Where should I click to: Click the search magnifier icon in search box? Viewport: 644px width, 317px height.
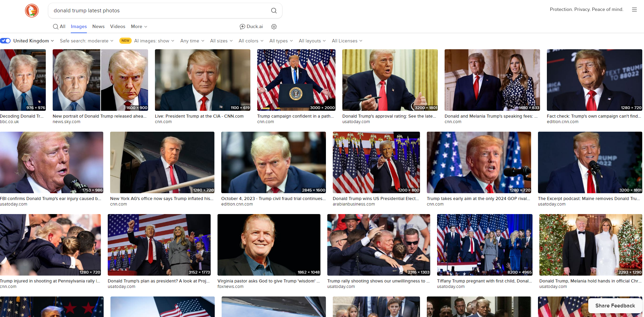click(x=274, y=11)
